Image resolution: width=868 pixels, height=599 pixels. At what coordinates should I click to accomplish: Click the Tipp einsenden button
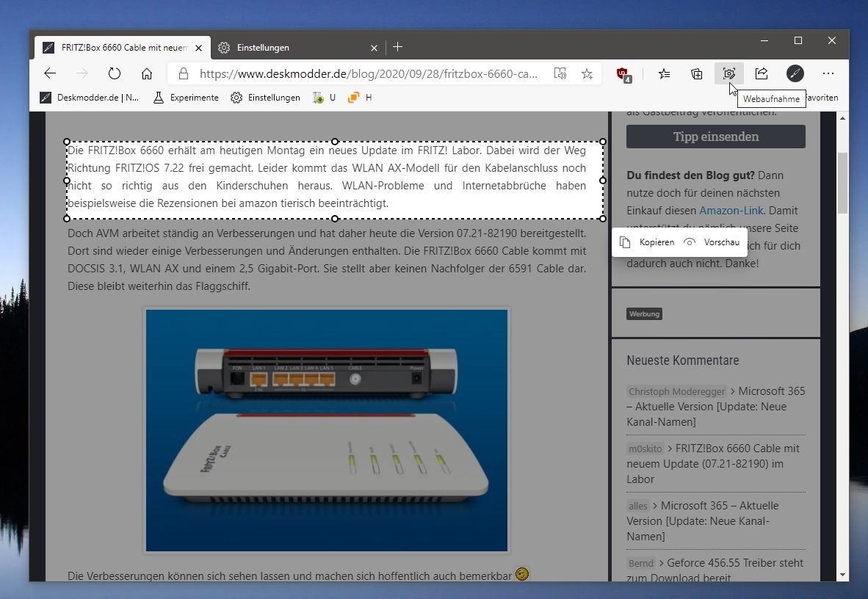(x=716, y=137)
